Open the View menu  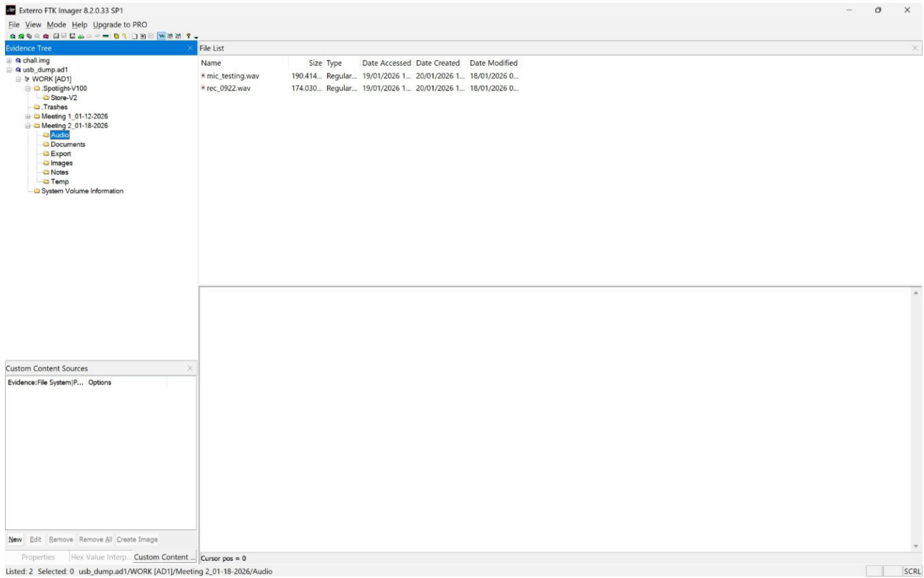pos(31,25)
